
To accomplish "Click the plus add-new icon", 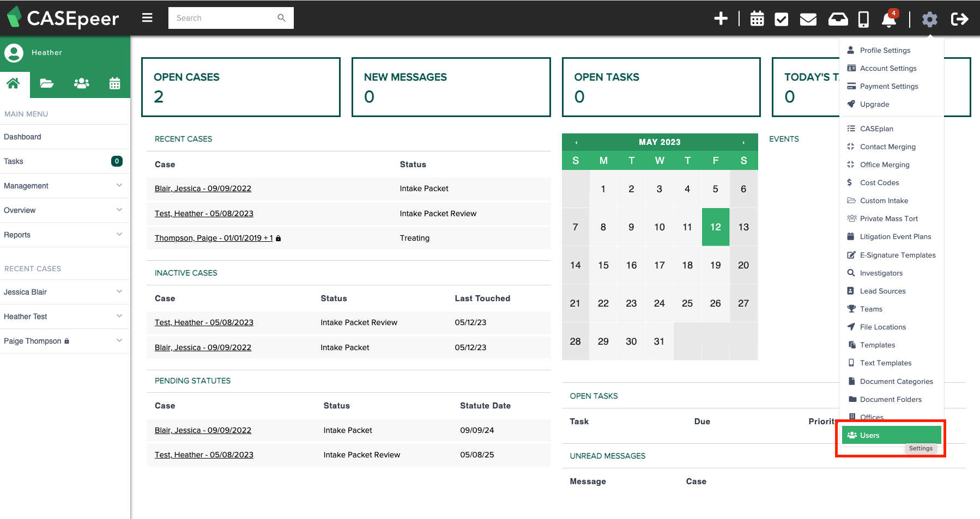I will 721,19.
